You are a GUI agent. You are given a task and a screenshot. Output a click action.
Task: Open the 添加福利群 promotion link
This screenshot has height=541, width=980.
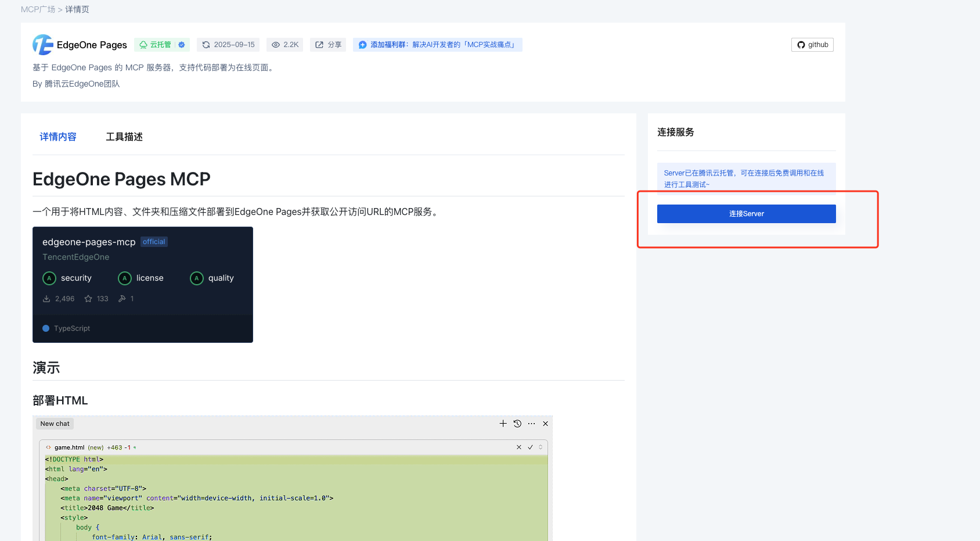tap(437, 45)
